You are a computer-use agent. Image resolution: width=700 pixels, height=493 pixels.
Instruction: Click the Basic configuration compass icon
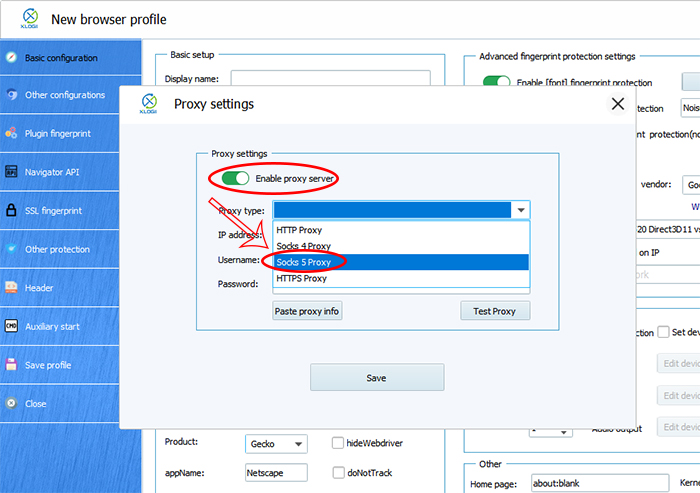pos(12,57)
